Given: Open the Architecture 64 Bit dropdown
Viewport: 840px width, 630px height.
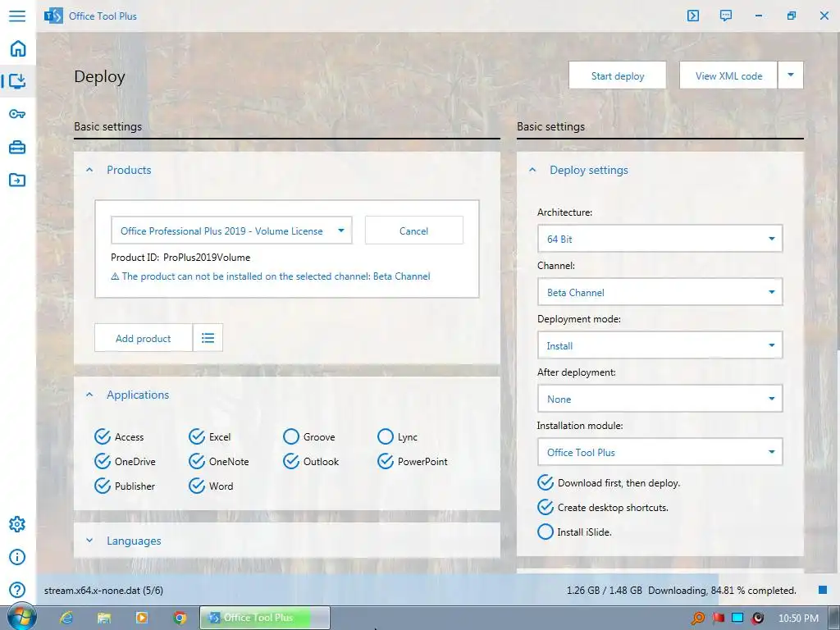Looking at the screenshot, I should tap(660, 239).
